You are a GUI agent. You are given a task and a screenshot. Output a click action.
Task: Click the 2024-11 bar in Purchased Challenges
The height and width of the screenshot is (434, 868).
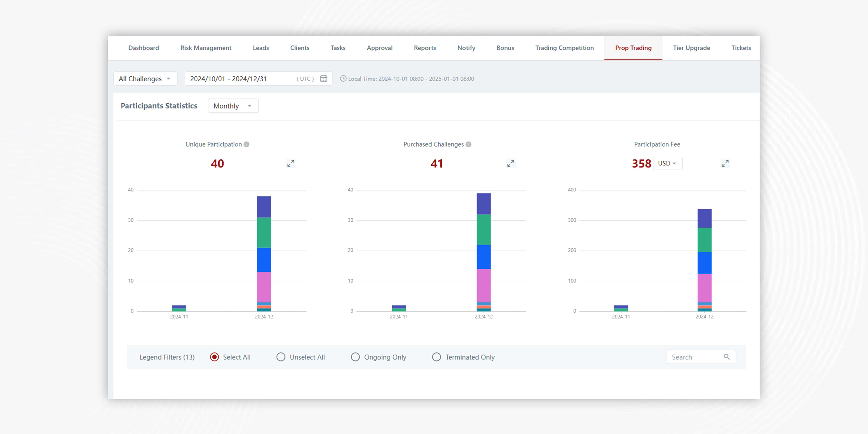[399, 308]
